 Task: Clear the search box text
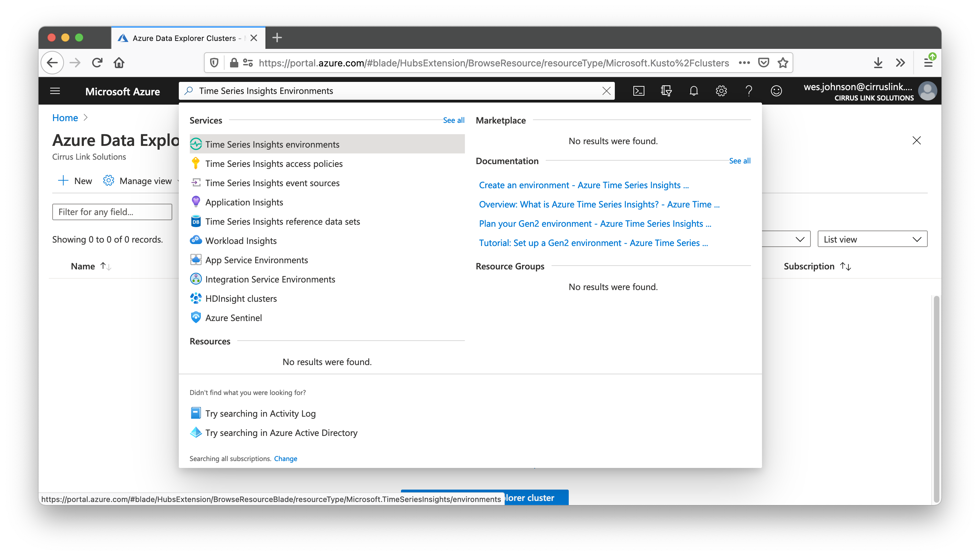tap(606, 91)
